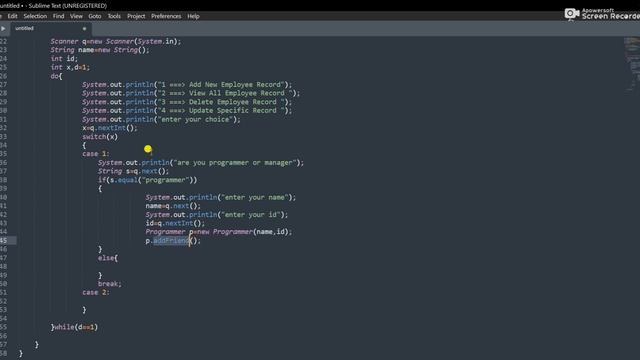Click the "case 2:" label

(x=96, y=293)
